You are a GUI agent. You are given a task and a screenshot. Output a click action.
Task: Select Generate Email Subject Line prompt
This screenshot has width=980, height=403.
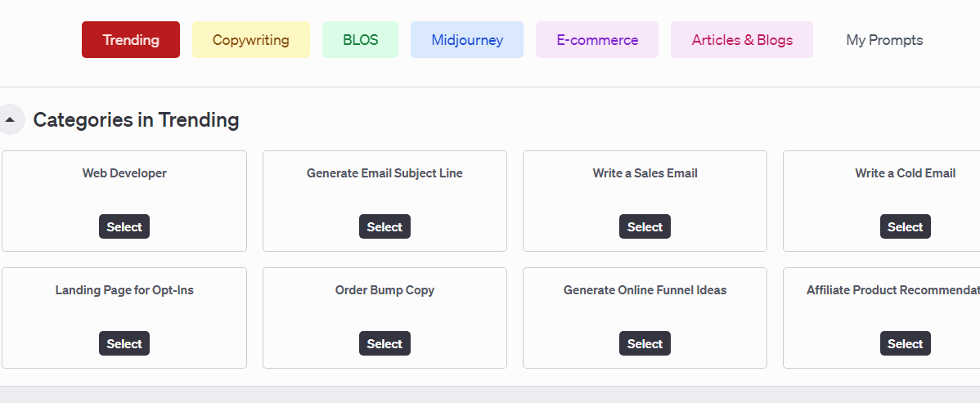click(x=384, y=226)
